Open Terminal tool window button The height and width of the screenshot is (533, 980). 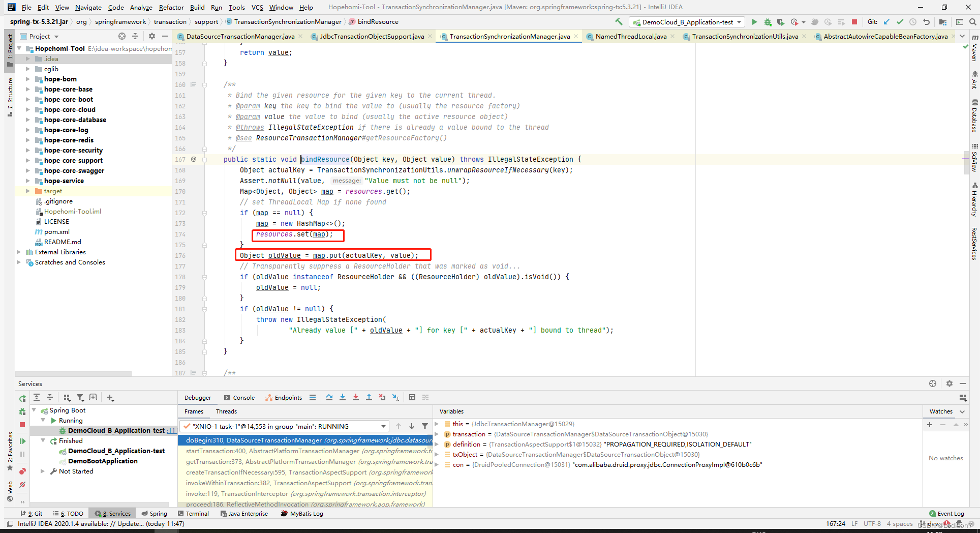click(x=193, y=514)
